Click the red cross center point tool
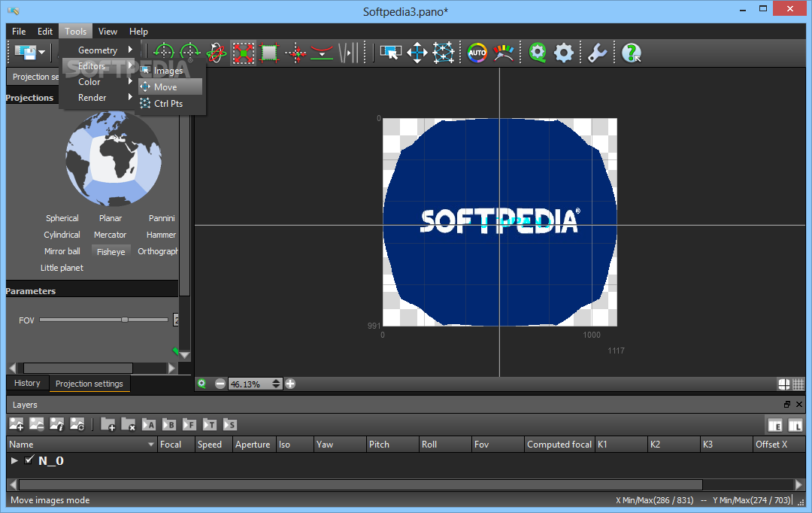Viewport: 812px width, 513px height. click(x=295, y=53)
